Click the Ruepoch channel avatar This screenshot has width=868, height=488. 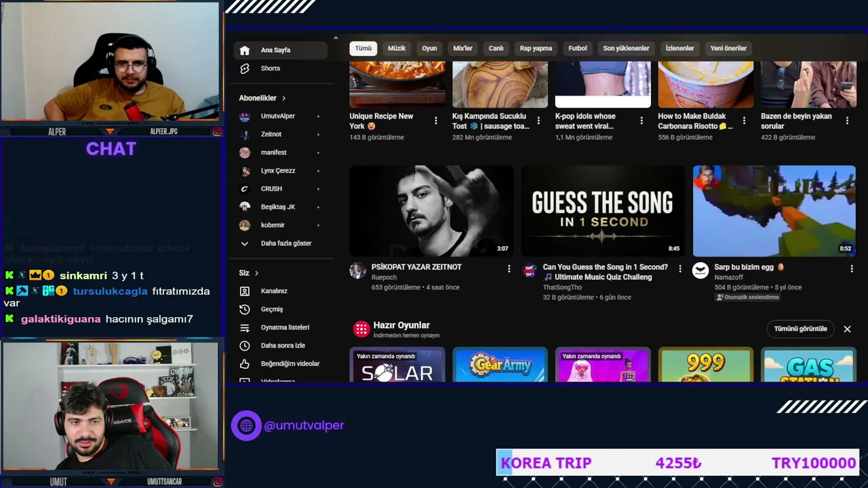(357, 271)
